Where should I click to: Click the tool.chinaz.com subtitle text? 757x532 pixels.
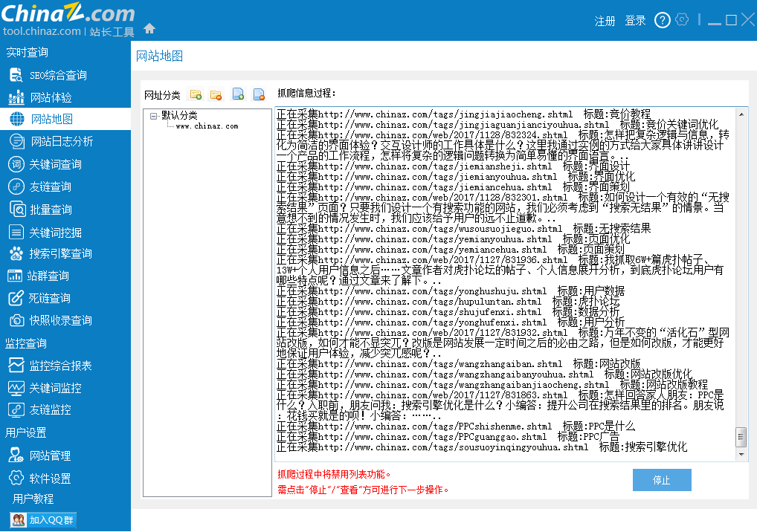[42, 31]
